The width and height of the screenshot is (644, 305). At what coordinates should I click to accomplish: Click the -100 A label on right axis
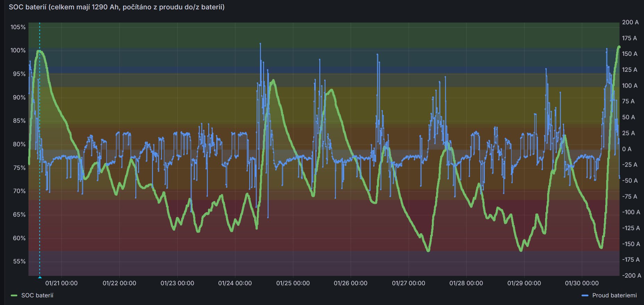631,212
